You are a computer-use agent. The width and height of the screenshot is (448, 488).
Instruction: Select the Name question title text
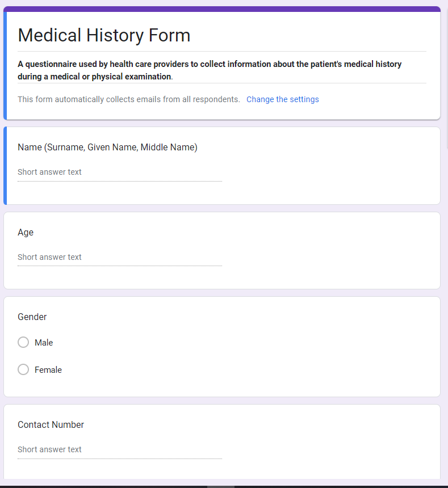pos(107,147)
